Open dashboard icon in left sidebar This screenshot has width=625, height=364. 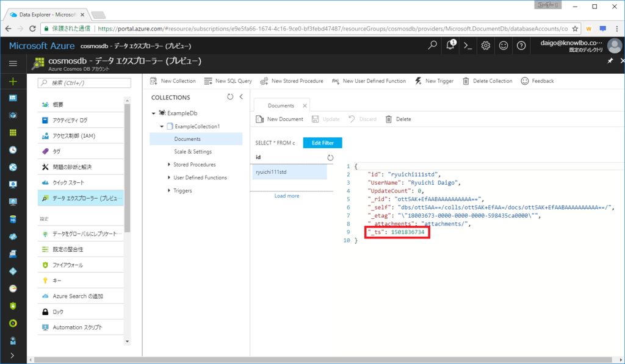[13, 98]
